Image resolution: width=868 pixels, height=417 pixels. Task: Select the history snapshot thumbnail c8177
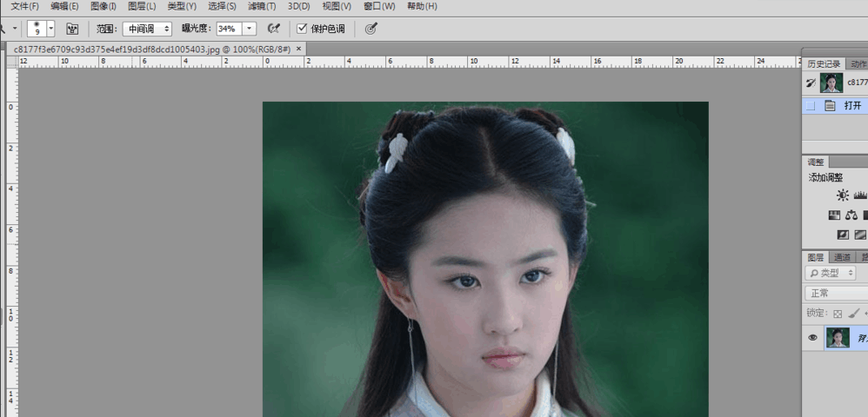click(831, 83)
